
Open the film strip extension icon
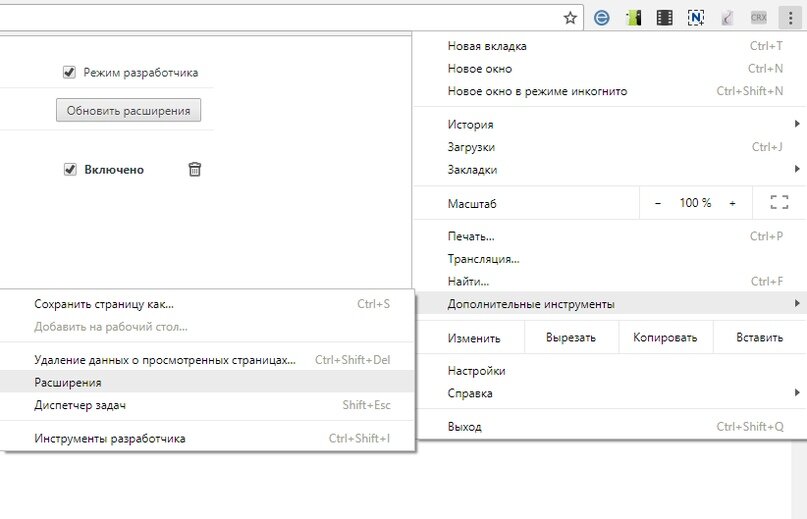(664, 18)
